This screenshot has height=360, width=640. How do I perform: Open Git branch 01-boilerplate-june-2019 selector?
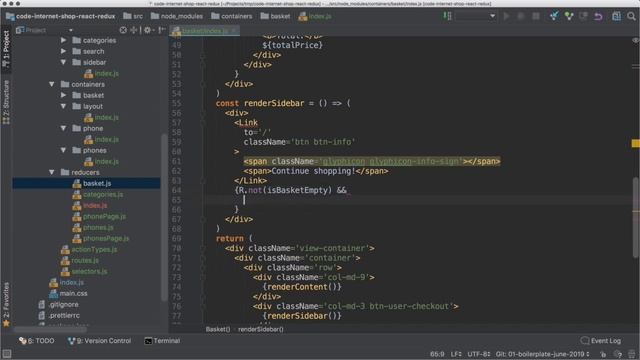click(542, 354)
